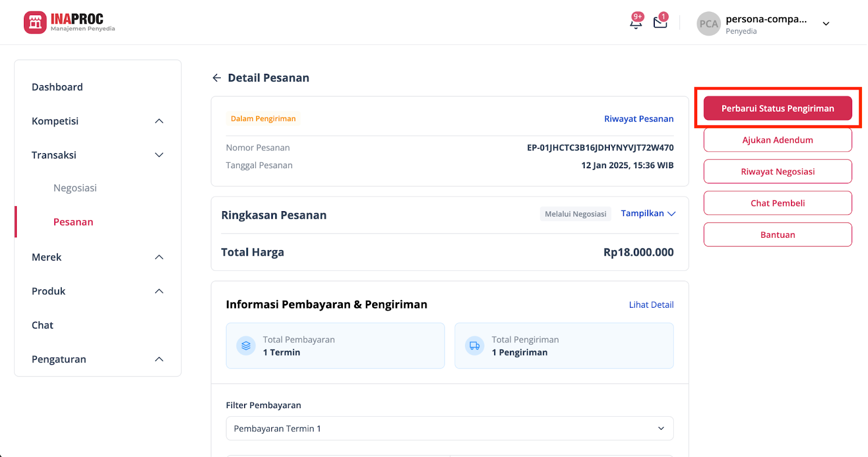Go to Negosiasi in the sidebar

[x=75, y=188]
